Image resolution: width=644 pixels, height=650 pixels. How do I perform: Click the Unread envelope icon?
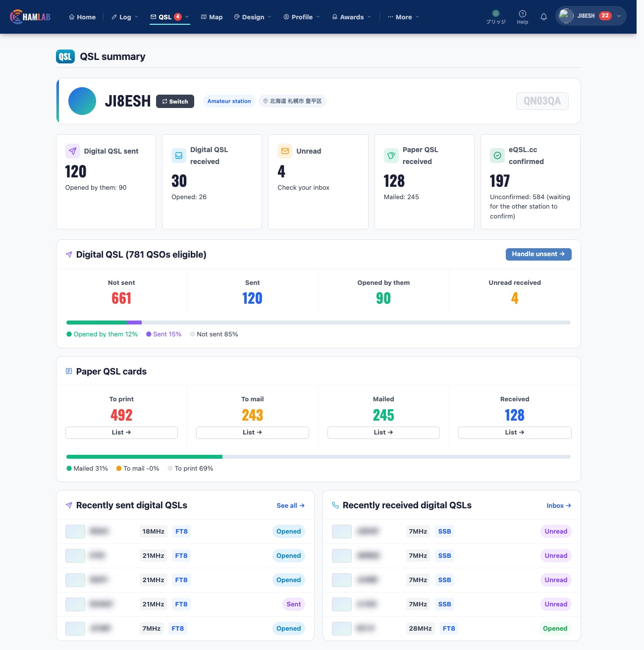[x=285, y=151]
